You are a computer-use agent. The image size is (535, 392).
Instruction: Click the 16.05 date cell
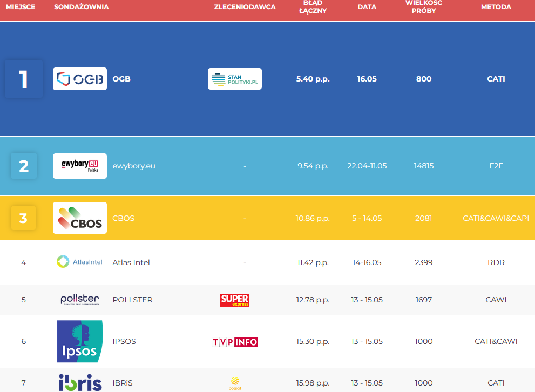(x=367, y=79)
